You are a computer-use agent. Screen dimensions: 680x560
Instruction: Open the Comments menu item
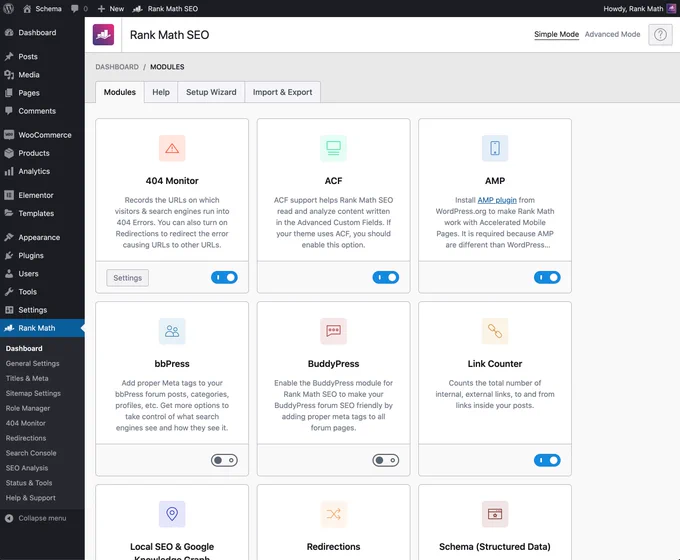pos(42,111)
